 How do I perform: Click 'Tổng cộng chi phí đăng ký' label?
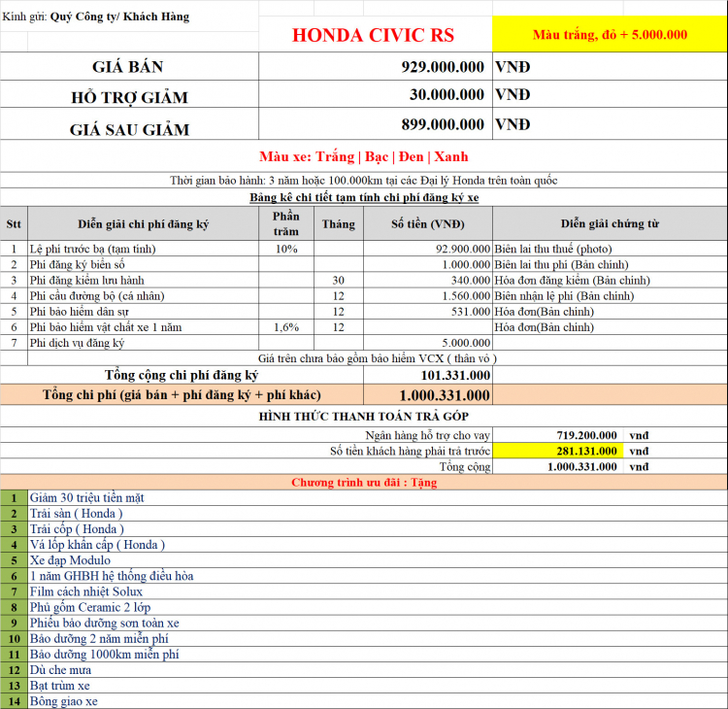click(182, 375)
